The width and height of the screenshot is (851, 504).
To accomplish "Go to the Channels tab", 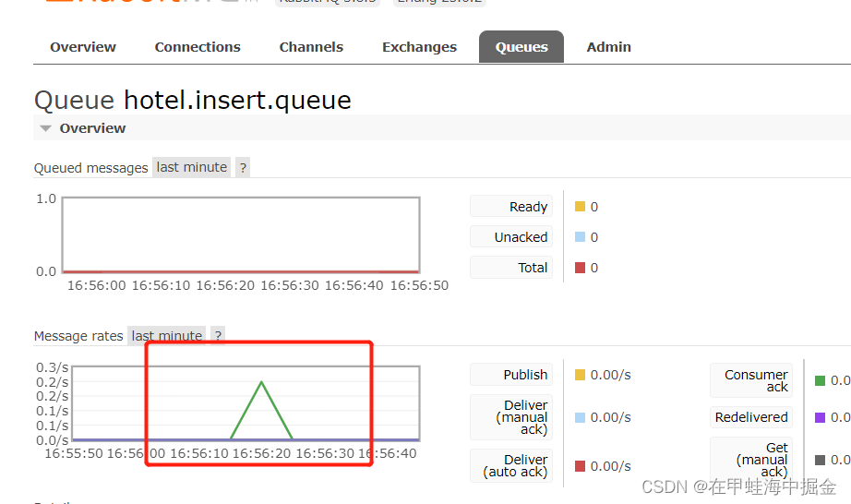I will (x=312, y=47).
